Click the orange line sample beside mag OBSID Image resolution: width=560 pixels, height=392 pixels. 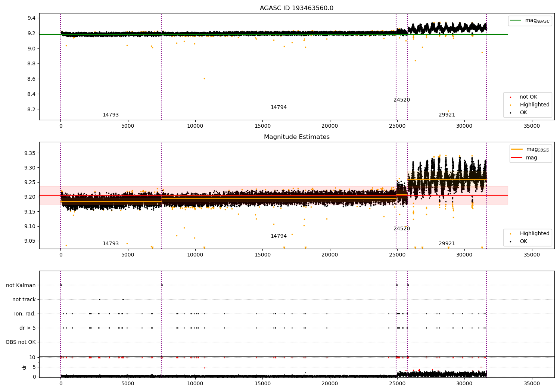point(517,149)
